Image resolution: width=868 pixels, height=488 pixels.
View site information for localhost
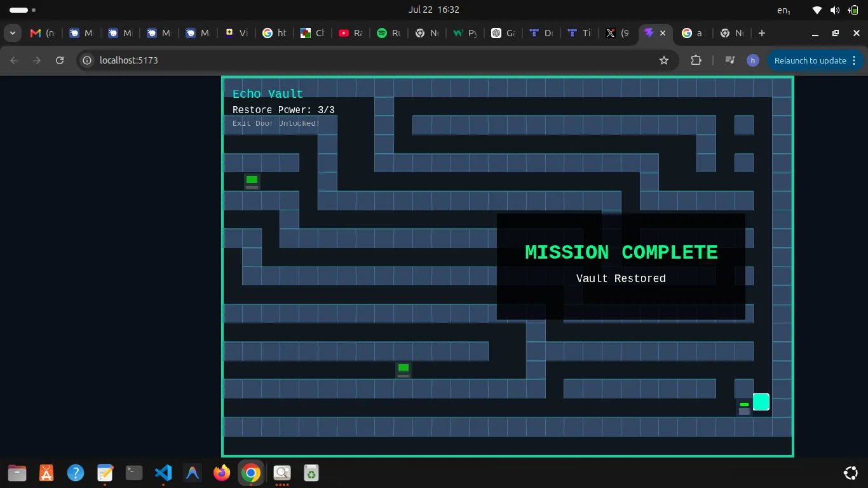tap(88, 60)
